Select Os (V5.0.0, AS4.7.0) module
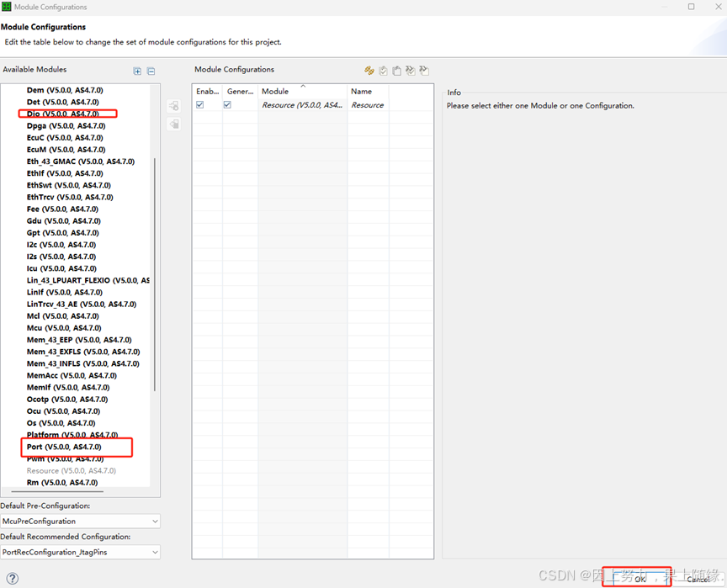Image resolution: width=727 pixels, height=588 pixels. tap(61, 423)
